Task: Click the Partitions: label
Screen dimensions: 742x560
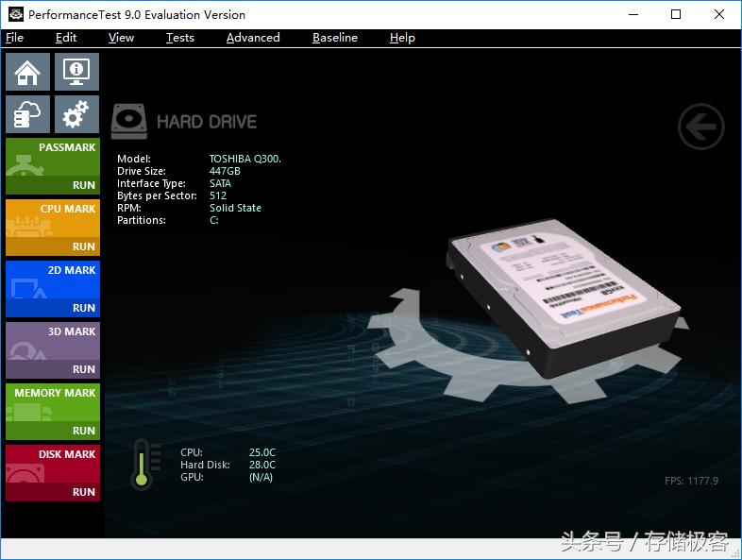Action: click(142, 221)
